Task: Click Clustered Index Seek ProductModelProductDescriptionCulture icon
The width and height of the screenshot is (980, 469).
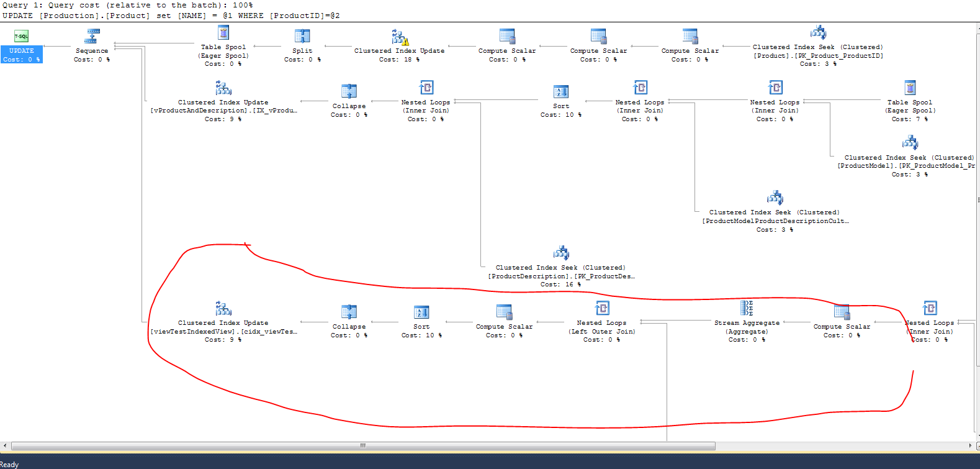Action: click(775, 198)
